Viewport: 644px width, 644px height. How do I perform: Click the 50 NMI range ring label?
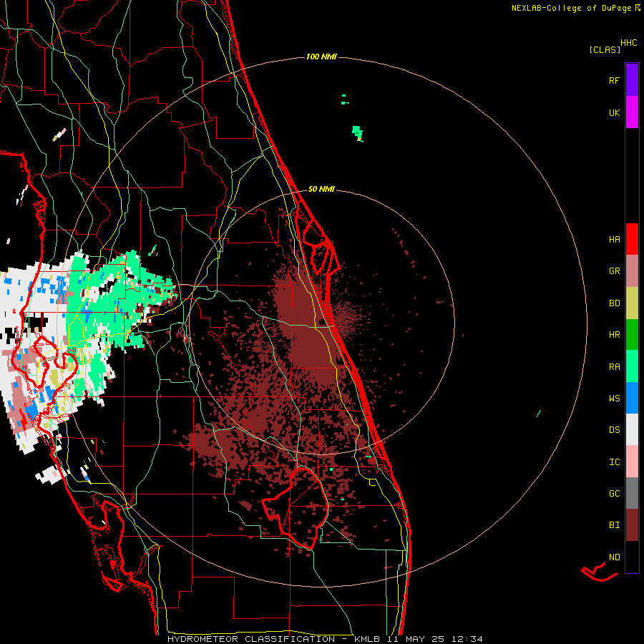tap(321, 189)
